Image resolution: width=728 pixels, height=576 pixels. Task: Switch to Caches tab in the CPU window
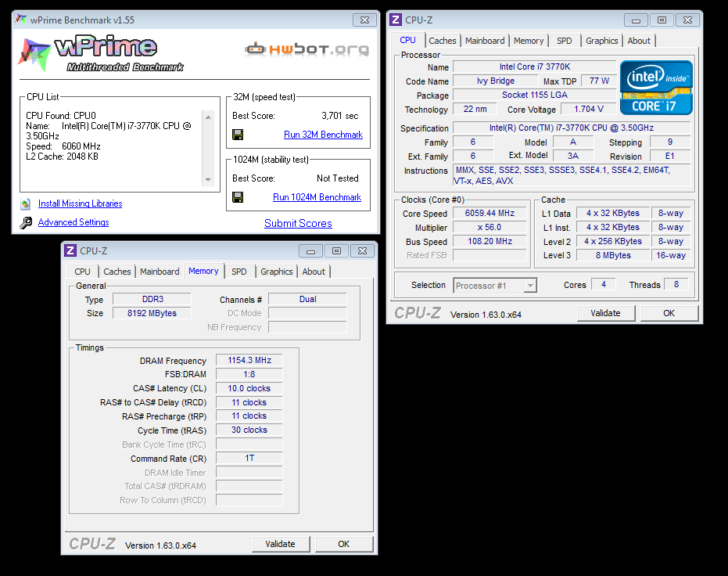click(442, 41)
